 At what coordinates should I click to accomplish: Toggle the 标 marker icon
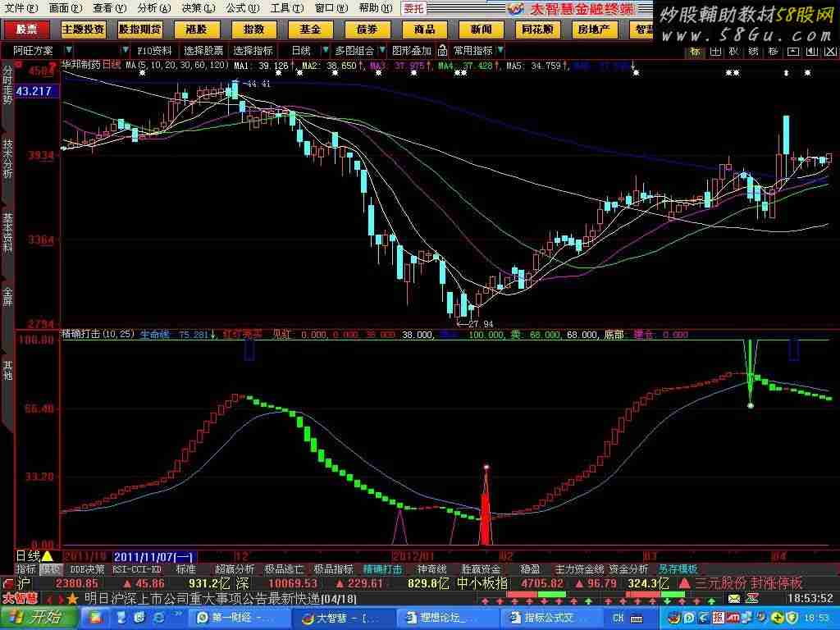coord(696,52)
